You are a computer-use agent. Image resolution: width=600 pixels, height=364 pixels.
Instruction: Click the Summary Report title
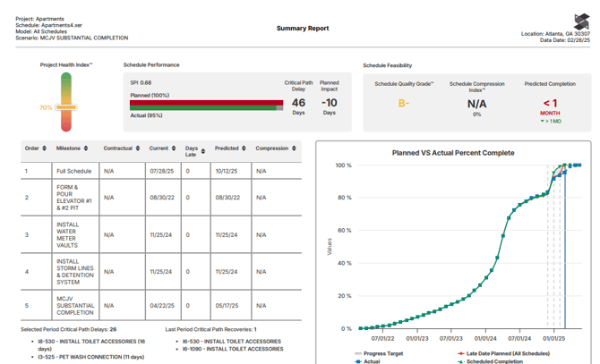pyautogui.click(x=303, y=29)
